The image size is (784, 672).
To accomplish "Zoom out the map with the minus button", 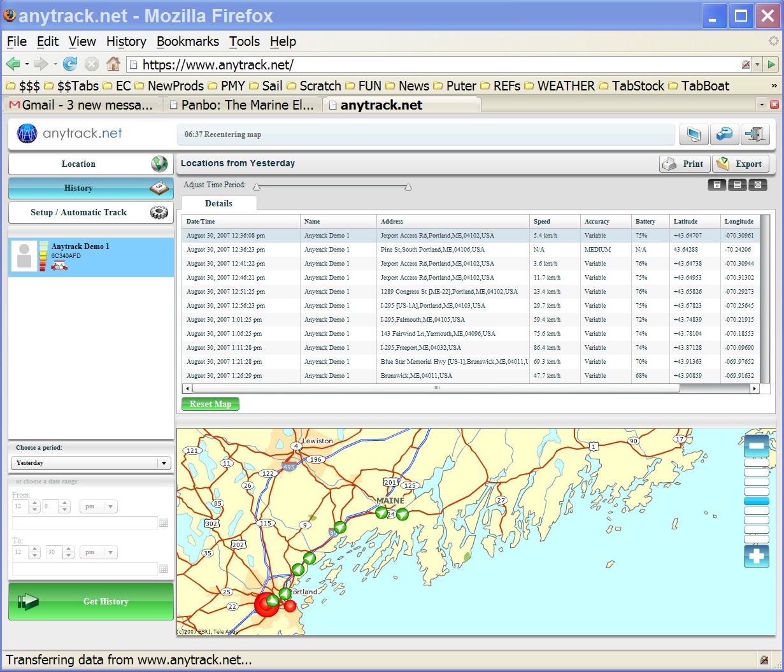I will (757, 446).
